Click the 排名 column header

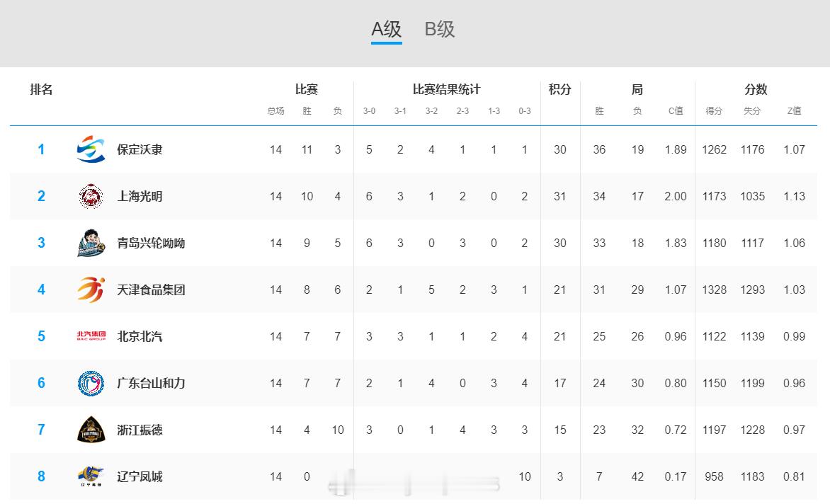41,89
